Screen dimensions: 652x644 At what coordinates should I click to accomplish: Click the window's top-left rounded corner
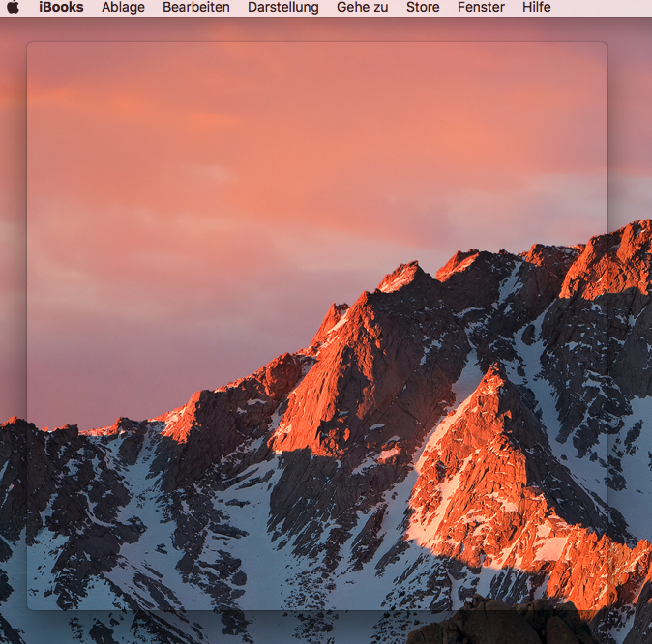point(29,44)
